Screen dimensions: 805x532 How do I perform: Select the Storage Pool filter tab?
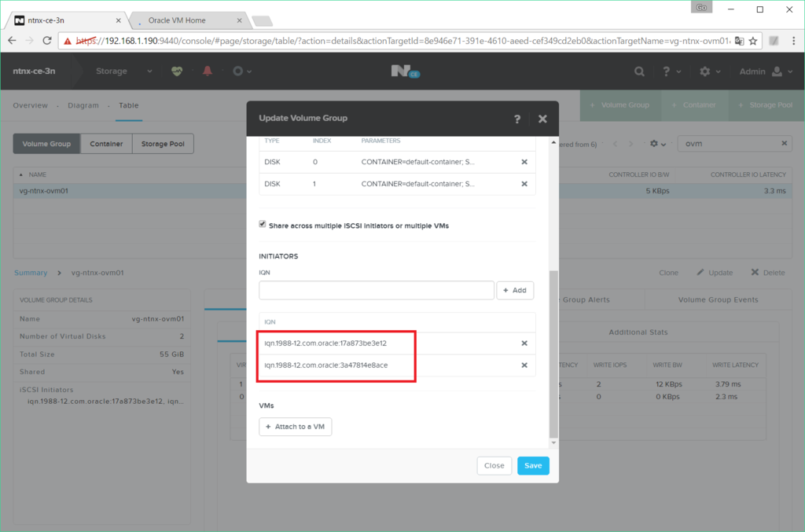163,144
